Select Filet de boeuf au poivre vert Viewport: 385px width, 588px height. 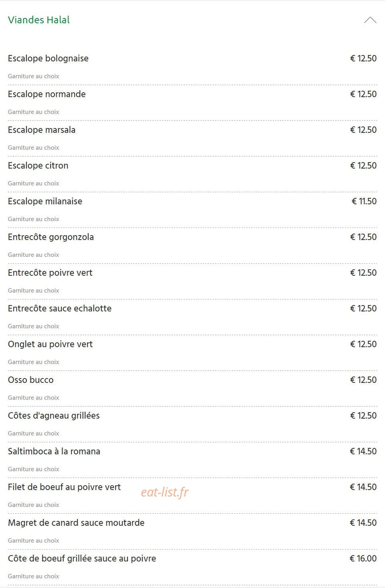pos(64,487)
